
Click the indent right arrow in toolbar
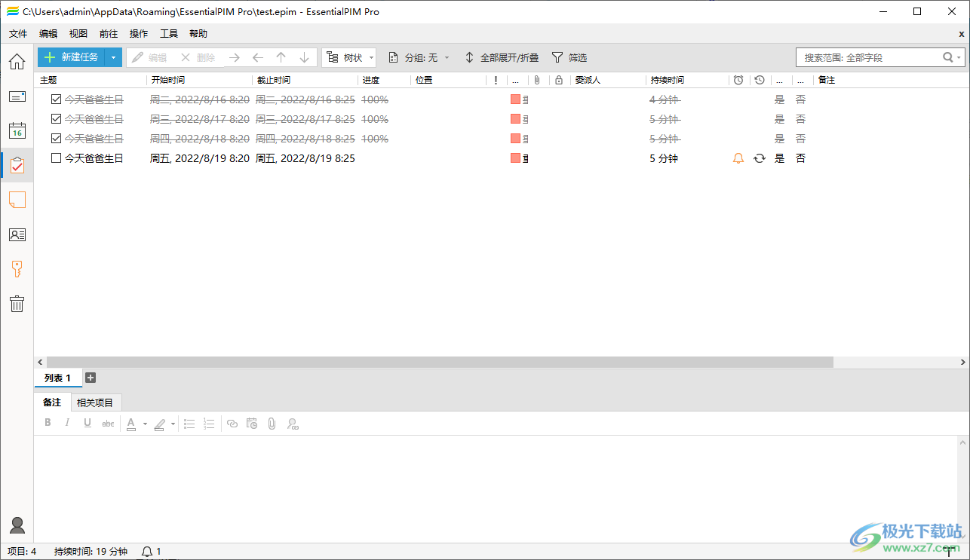[x=235, y=57]
